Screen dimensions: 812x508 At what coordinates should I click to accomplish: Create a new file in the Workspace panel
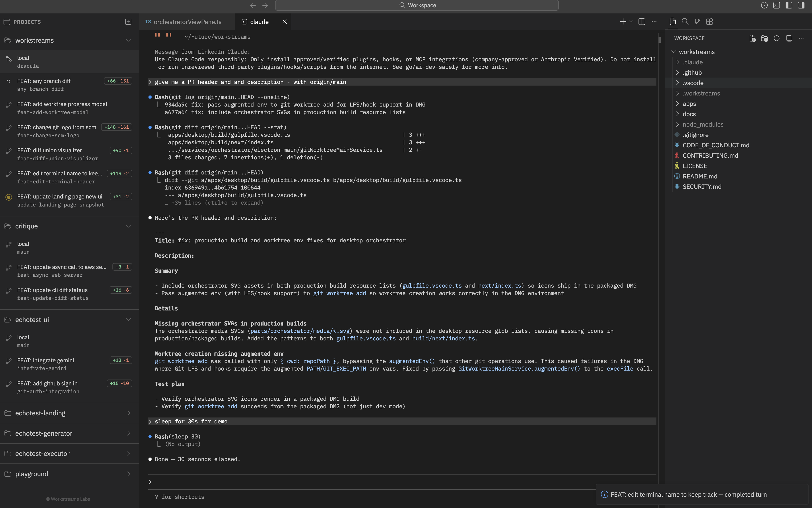[752, 38]
